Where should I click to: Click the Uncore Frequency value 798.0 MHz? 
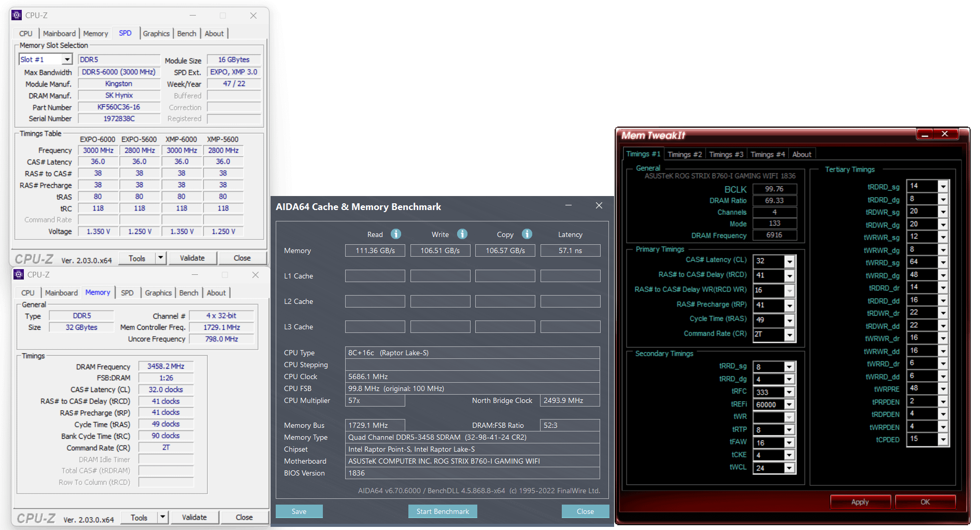point(222,339)
